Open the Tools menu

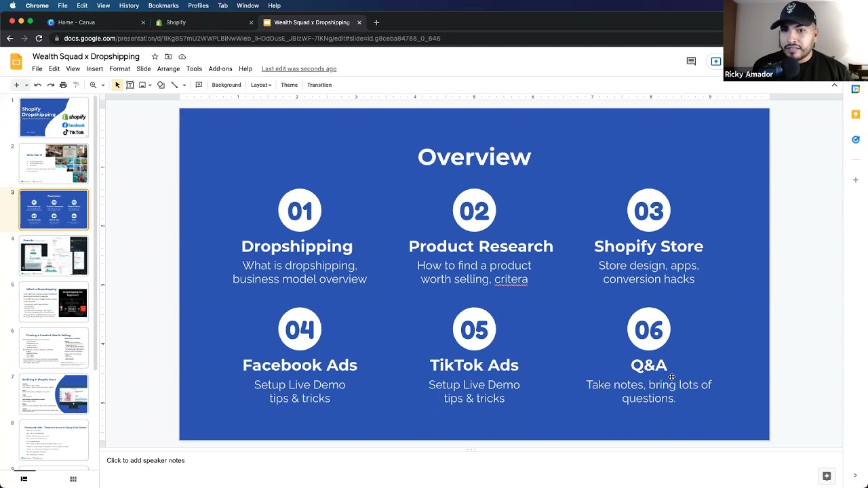(x=194, y=68)
